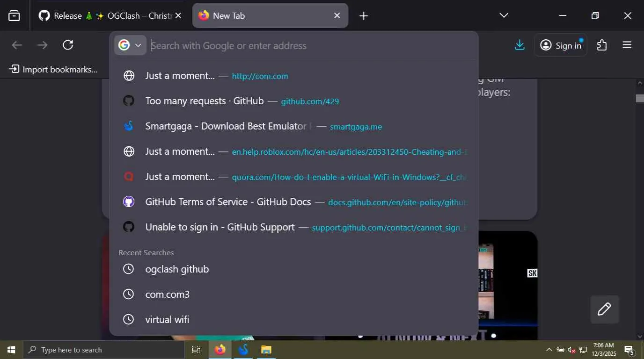Click the page scrollbar down arrow

[x=640, y=336]
